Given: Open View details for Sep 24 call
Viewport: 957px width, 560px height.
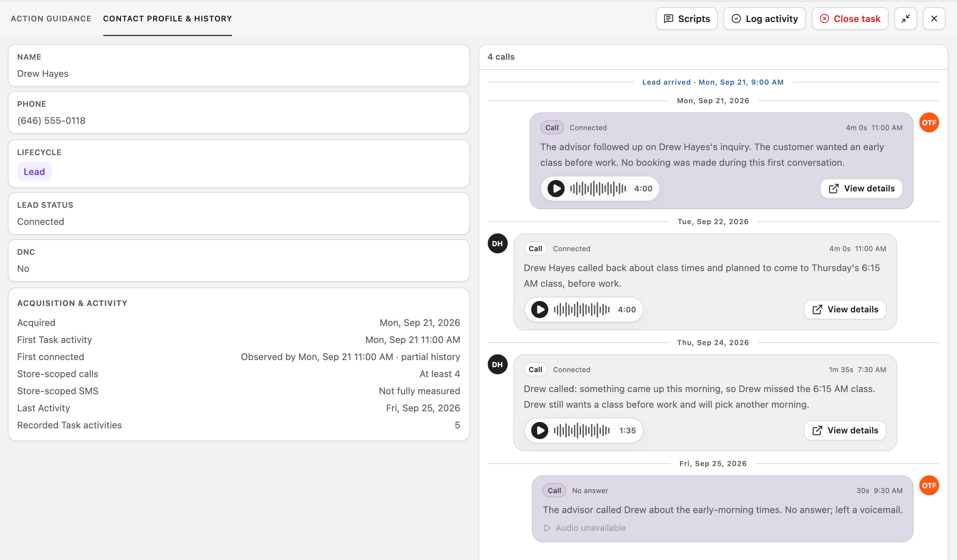Looking at the screenshot, I should 845,430.
